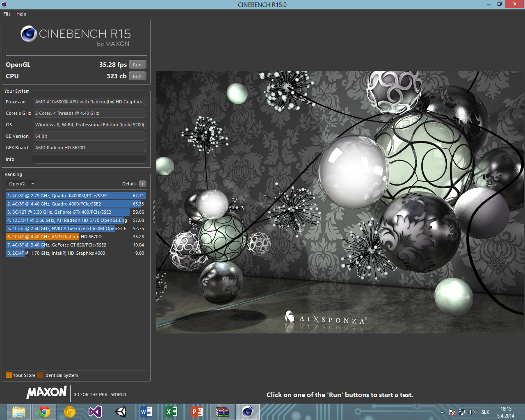Click the Cores x GHz field value

[89, 113]
